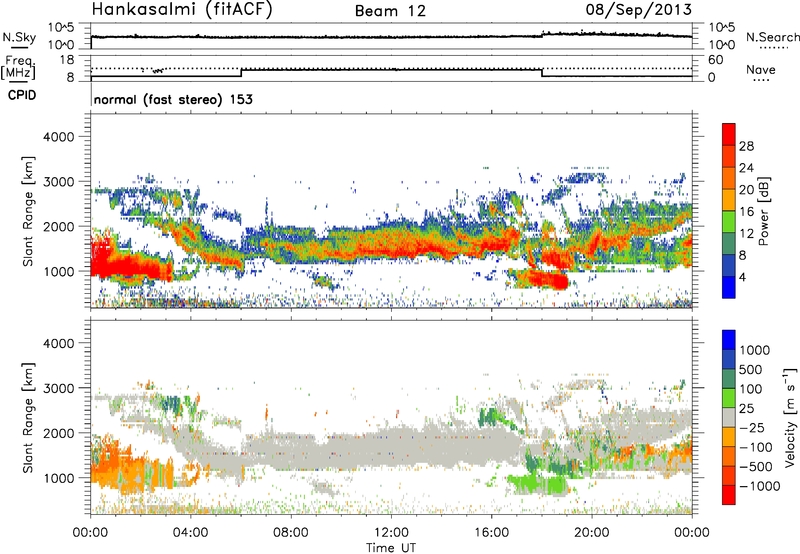Screen dimensions: 800x554
Task: Click the '12:00' time axis tick label
Action: tap(391, 533)
